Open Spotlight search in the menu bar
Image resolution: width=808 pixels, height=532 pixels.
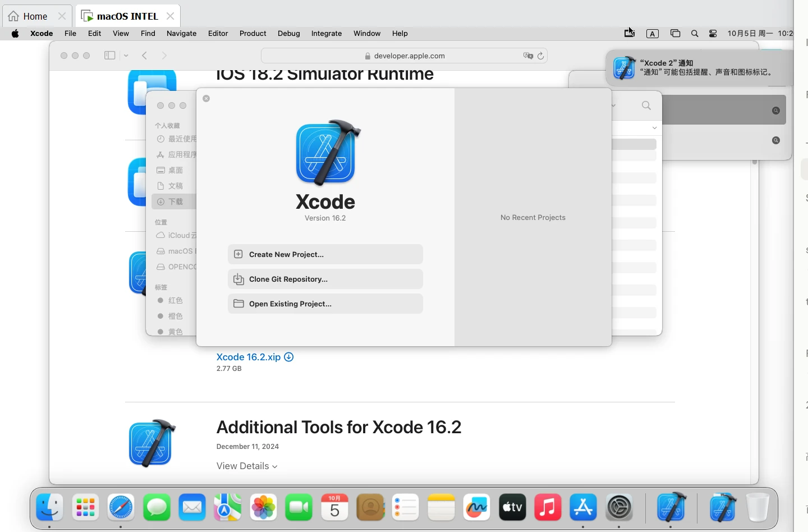coord(695,34)
